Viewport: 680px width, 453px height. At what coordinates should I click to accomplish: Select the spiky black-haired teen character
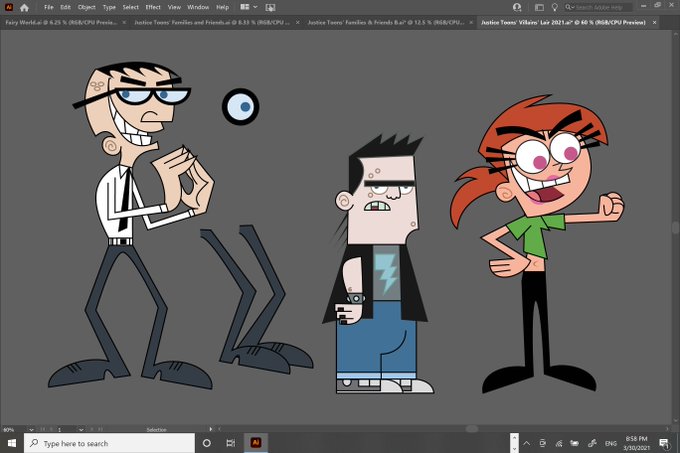378,264
